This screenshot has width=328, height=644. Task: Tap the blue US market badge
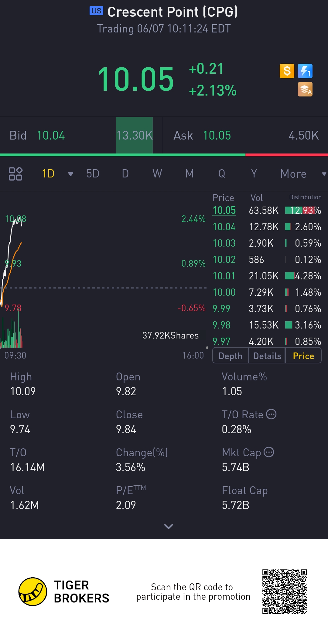click(x=96, y=11)
